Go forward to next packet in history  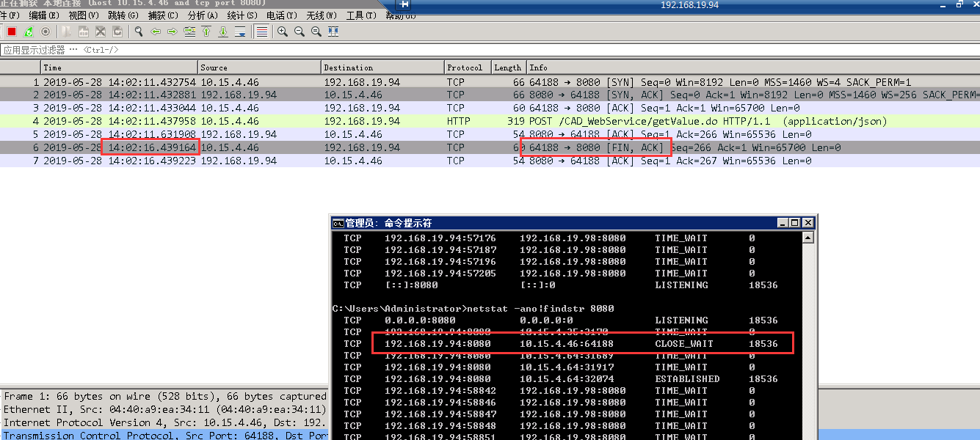coord(172,32)
